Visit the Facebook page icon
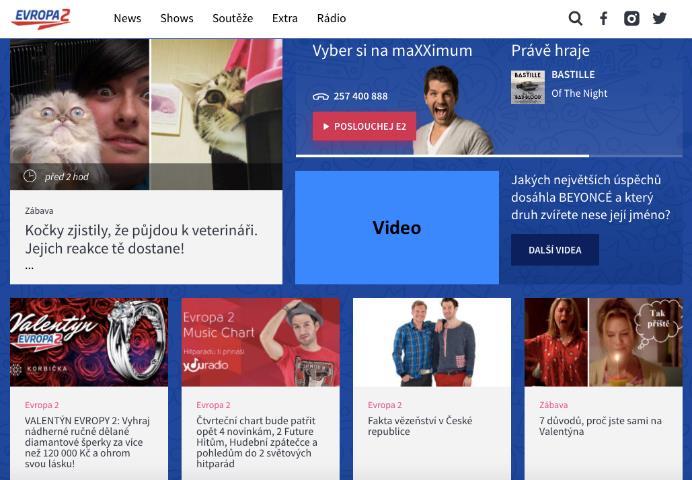Screen dimensions: 692x480 click(603, 19)
